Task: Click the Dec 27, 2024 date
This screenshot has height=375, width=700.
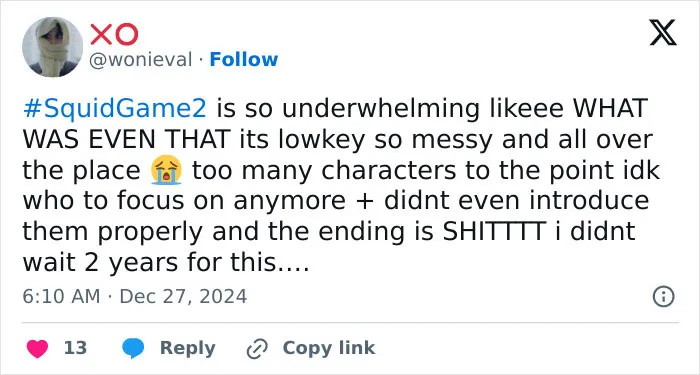Action: pos(183,296)
